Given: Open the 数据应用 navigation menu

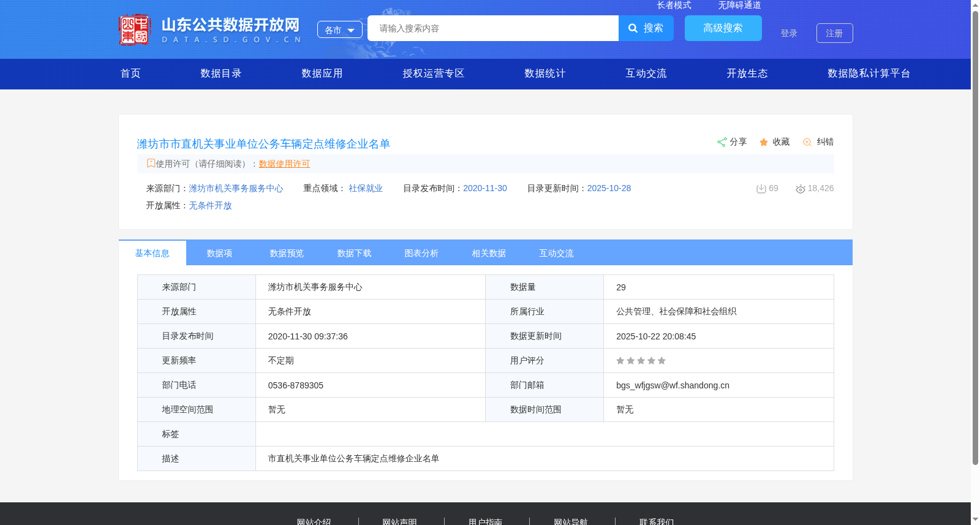Looking at the screenshot, I should point(322,74).
